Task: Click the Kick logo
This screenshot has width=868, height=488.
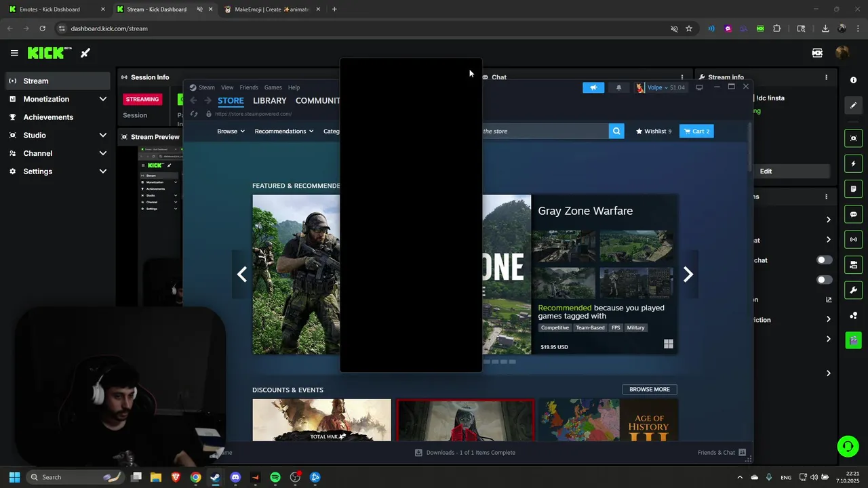Action: click(50, 53)
